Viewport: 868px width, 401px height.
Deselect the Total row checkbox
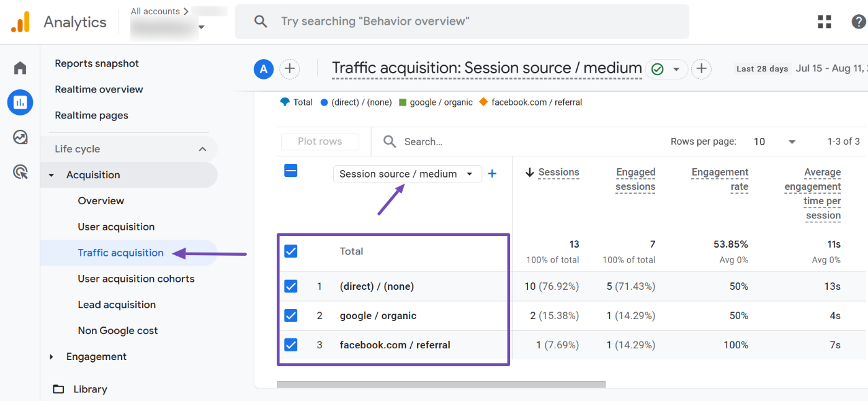click(x=290, y=251)
